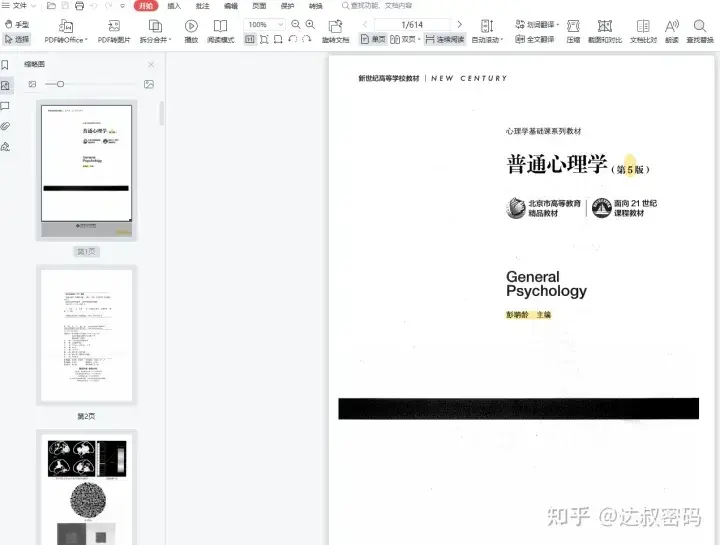Switch to the 批注 tab

pyautogui.click(x=202, y=6)
